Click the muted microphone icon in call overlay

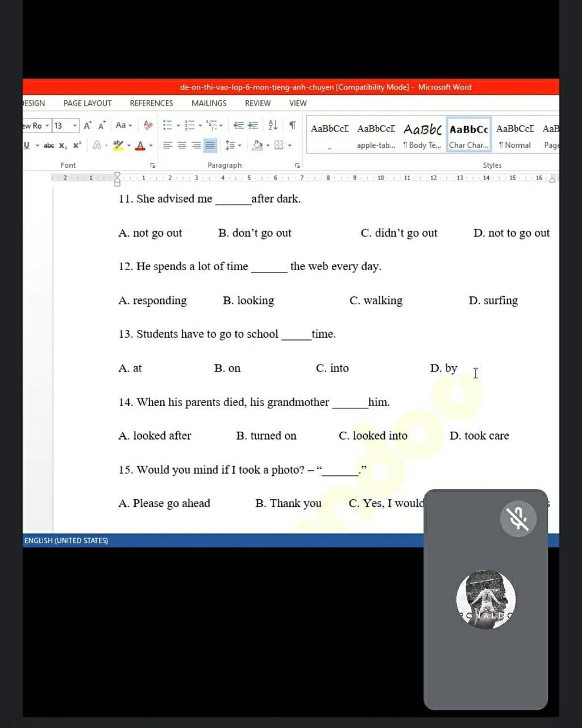pos(518,519)
